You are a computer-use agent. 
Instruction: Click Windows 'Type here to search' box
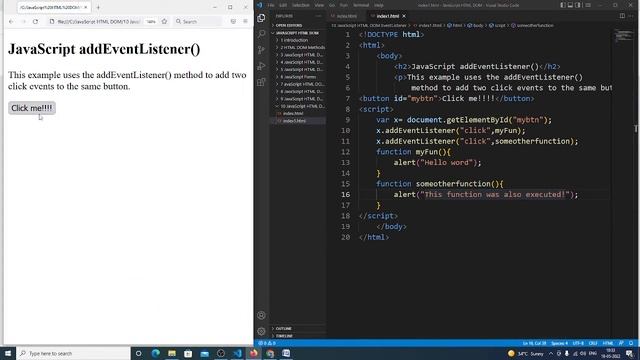coord(73,353)
